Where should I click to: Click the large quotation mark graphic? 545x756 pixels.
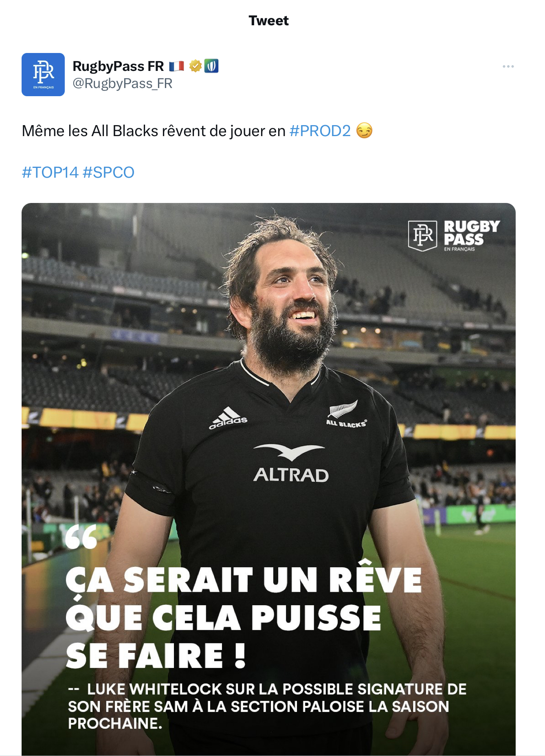81,536
